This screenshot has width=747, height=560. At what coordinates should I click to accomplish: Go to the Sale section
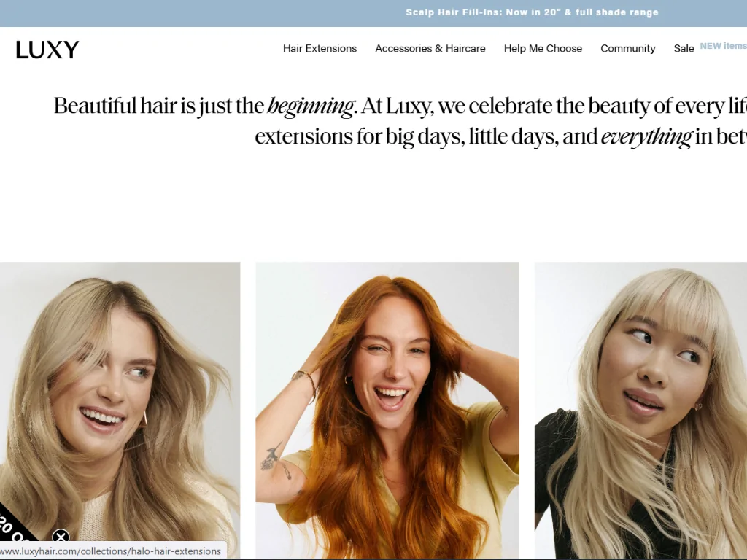684,48
